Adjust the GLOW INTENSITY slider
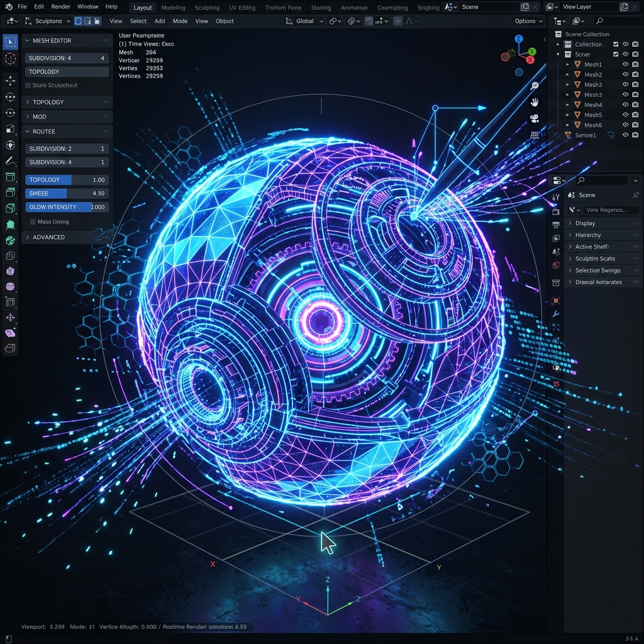Screen dimensions: 644x644 67,207
